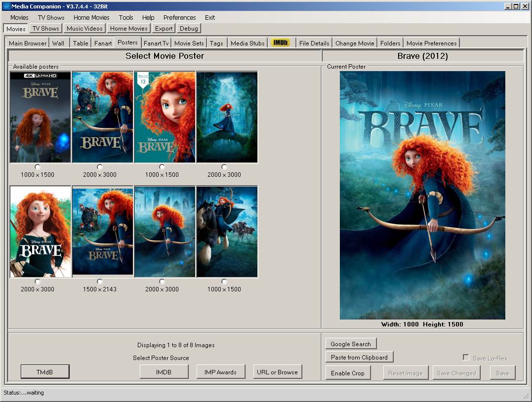
Task: Pick the top-row poster with bears and BRAVE title at bottom
Action: tap(102, 117)
